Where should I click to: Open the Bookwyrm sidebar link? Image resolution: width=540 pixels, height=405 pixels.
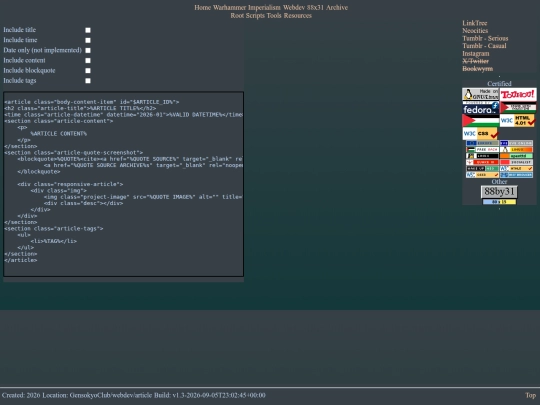(477, 69)
